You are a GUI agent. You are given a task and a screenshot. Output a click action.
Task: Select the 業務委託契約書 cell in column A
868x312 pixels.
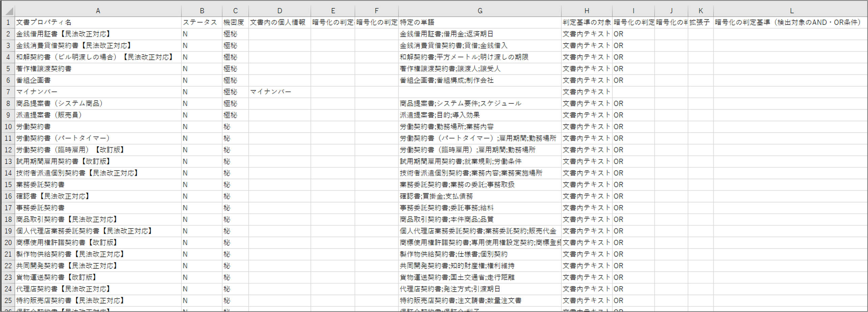[x=98, y=185]
